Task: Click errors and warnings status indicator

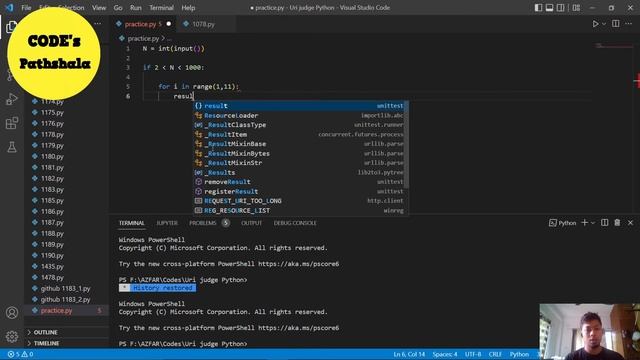Action: click(x=20, y=354)
